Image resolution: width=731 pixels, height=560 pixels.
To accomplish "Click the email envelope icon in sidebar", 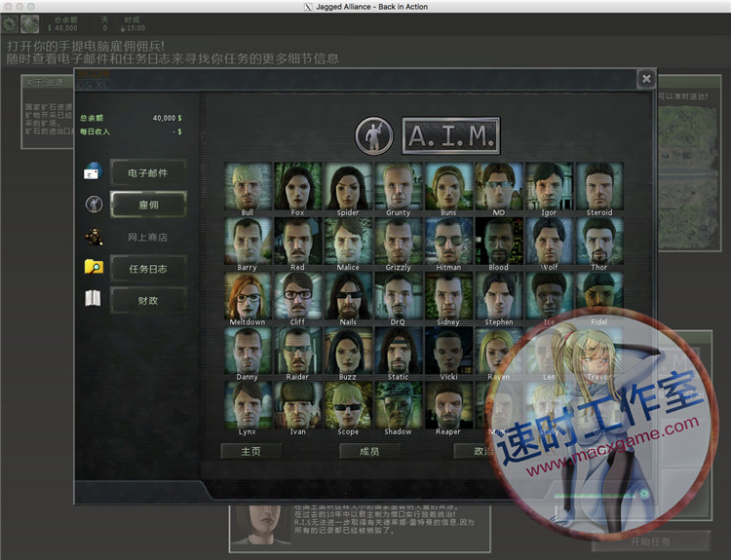I will tap(94, 171).
